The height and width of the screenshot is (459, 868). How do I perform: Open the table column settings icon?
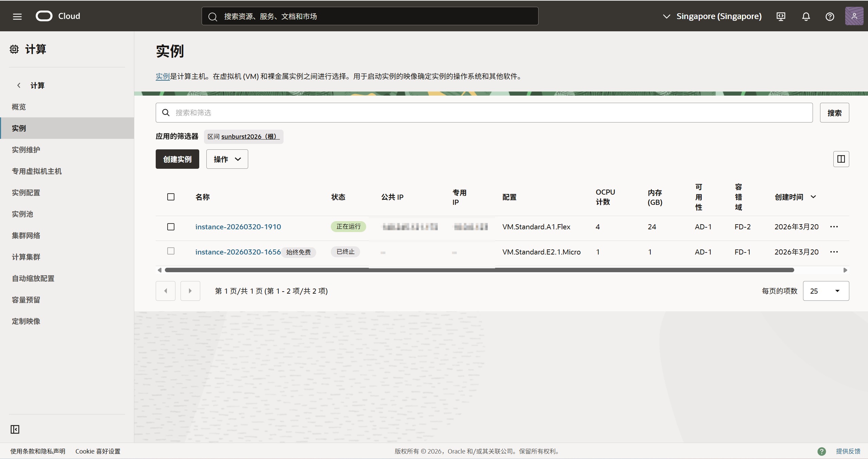[x=841, y=159]
